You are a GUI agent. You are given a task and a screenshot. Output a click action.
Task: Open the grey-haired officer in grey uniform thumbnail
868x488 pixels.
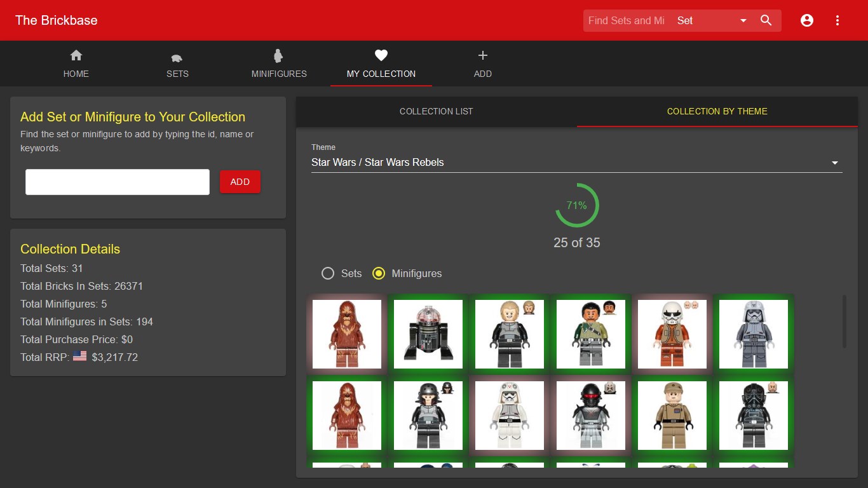510,334
